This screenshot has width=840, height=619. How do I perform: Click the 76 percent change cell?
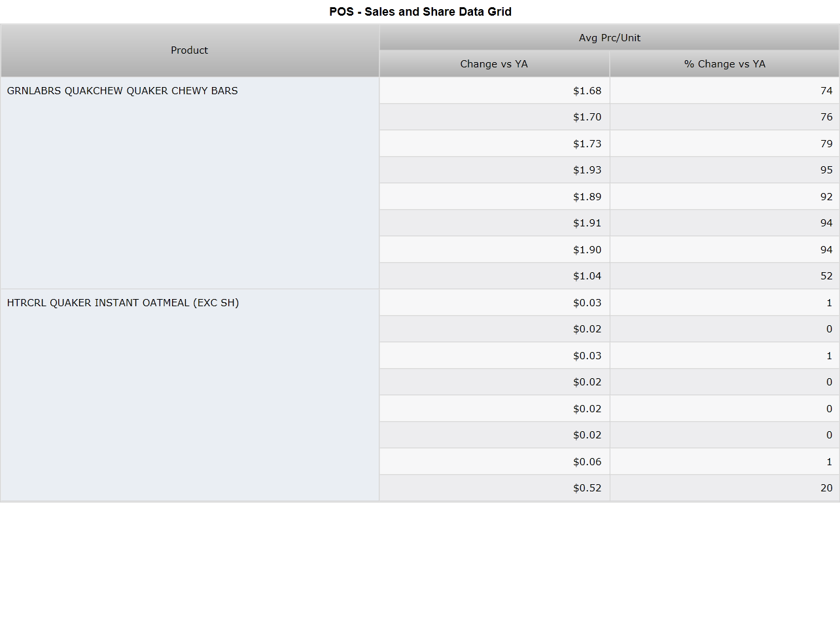(x=725, y=117)
